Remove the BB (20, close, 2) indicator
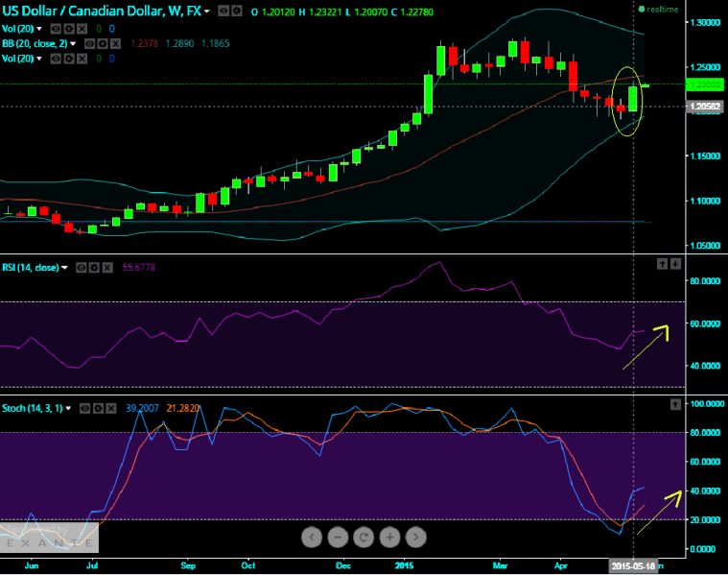This screenshot has height=575, width=728. coord(116,44)
